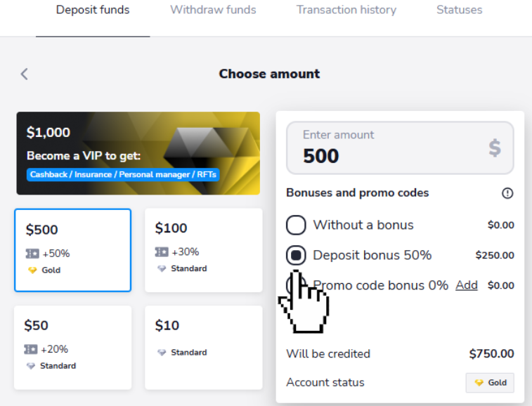Viewport: 532px width, 406px height.
Task: Click the bonus ticket icon on $100 card
Action: (x=162, y=252)
